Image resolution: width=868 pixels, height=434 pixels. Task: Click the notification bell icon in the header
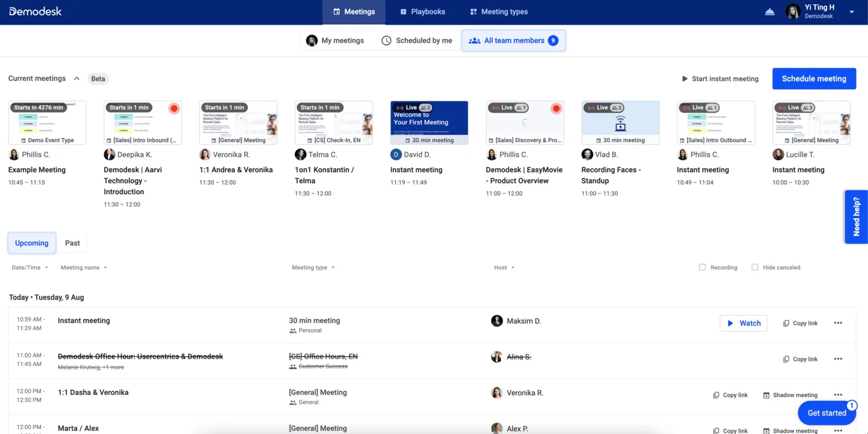point(770,12)
